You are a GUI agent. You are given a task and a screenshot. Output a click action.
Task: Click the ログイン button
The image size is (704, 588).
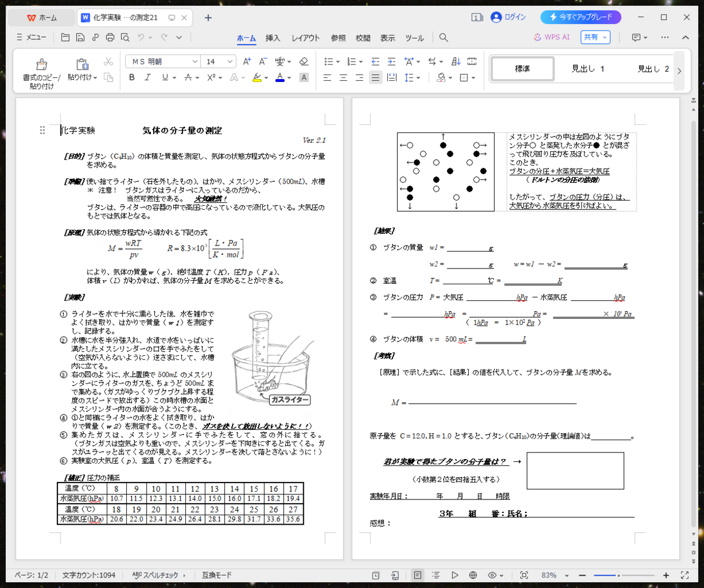tap(508, 17)
